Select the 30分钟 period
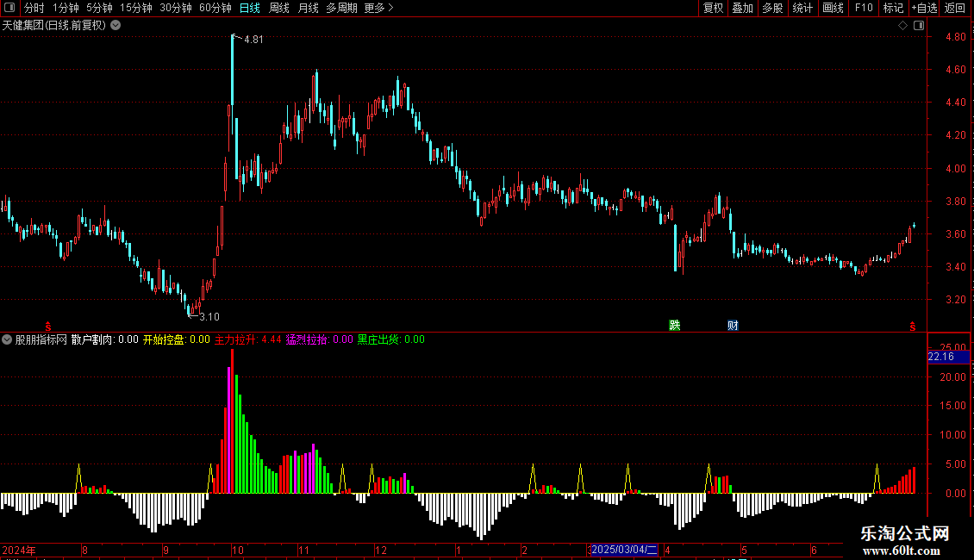974x560 pixels. [176, 8]
